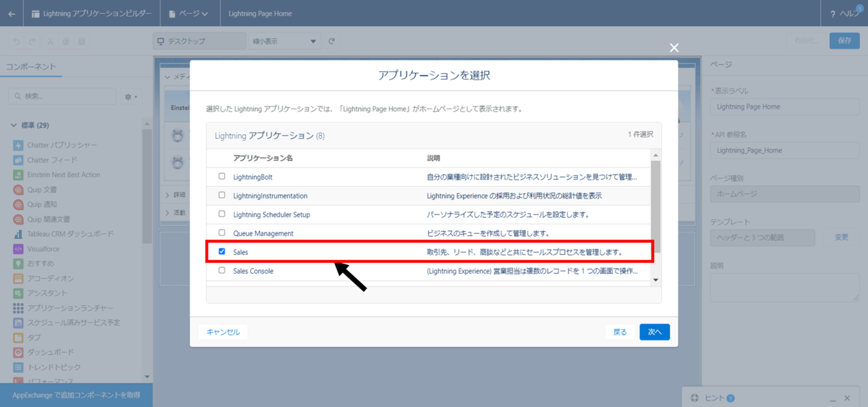Click the ヒント panel lifebuoy icon
The width and height of the screenshot is (868, 407).
click(694, 398)
